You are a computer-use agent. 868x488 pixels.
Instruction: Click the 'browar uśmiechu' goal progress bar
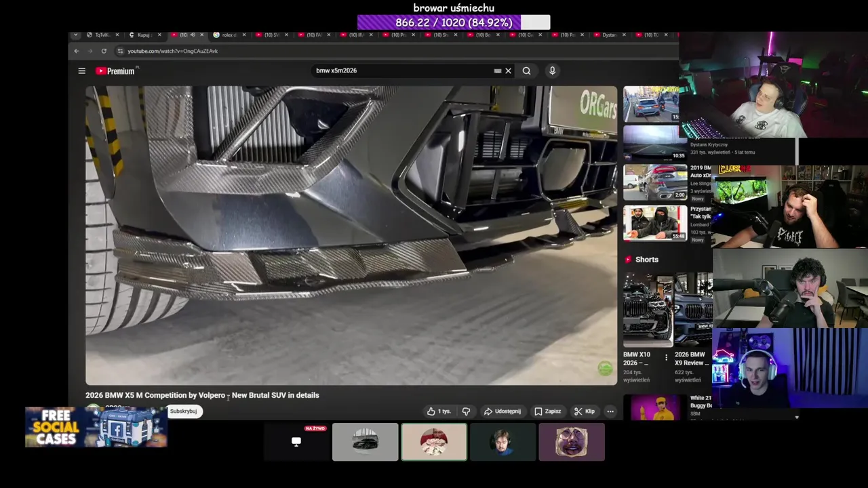click(454, 22)
